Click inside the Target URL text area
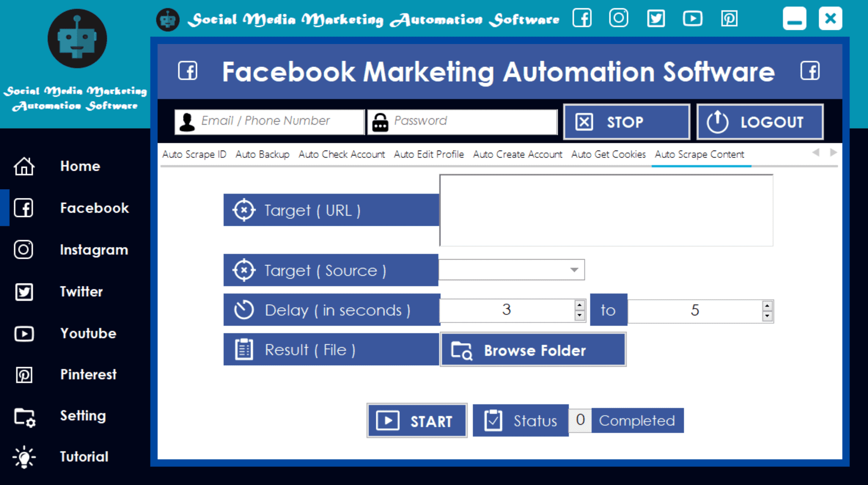The width and height of the screenshot is (868, 485). pyautogui.click(x=606, y=210)
